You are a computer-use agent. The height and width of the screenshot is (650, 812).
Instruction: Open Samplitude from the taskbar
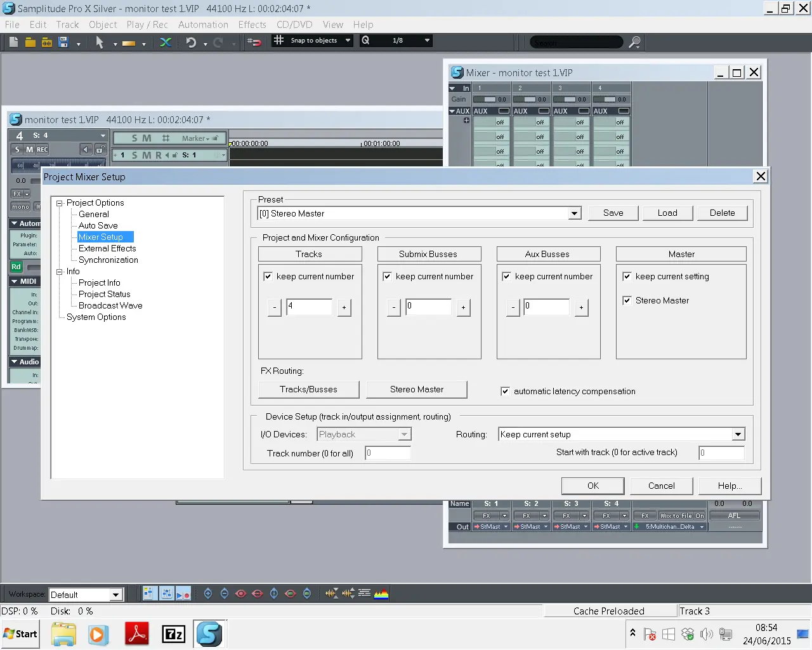(209, 634)
